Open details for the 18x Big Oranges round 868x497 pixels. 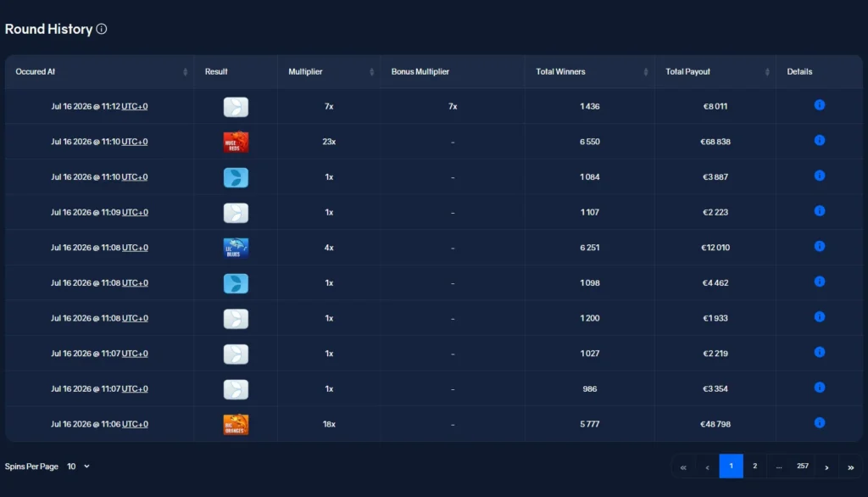point(820,423)
